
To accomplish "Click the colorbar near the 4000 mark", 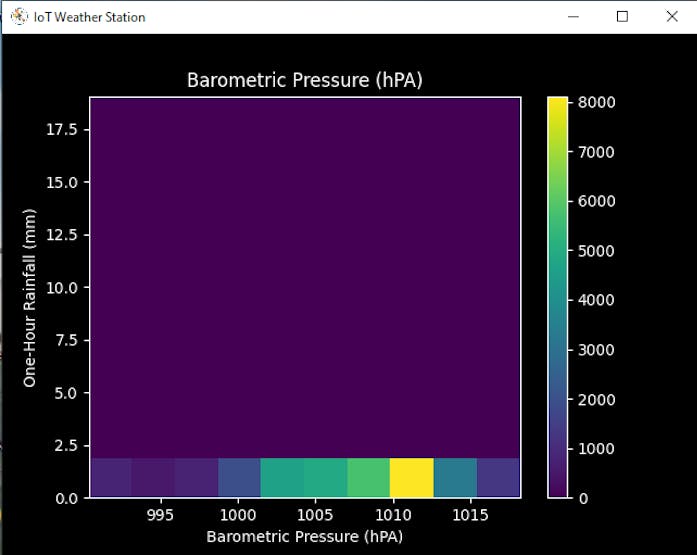I will (x=558, y=300).
